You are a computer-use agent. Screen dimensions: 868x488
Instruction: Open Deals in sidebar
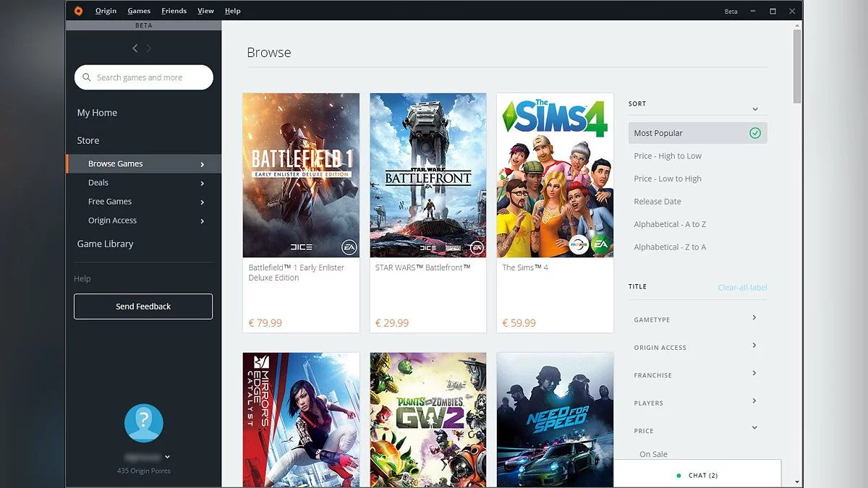point(98,183)
